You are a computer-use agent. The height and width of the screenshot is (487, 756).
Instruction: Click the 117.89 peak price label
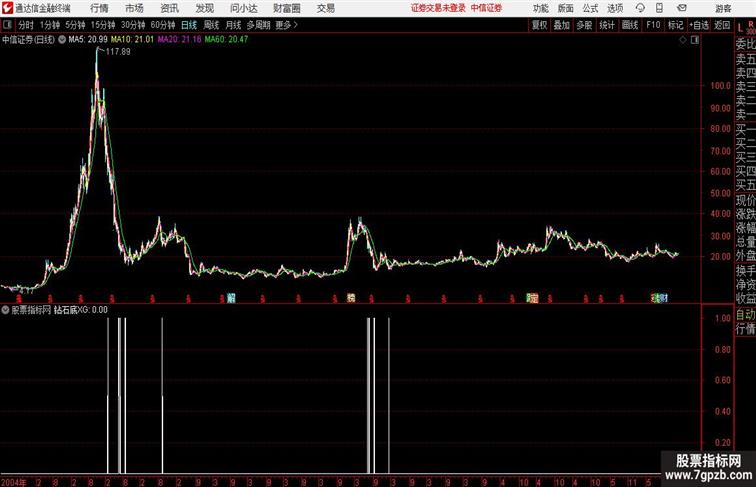(118, 52)
